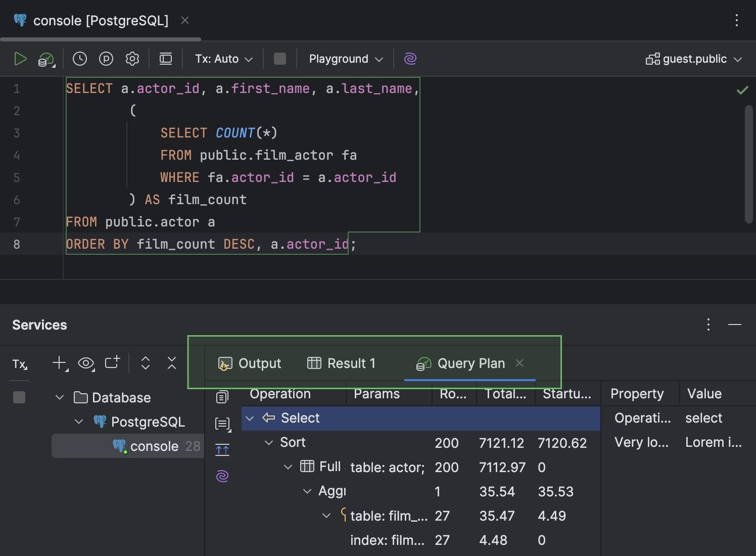The image size is (756, 556).
Task: Open the Tx: Auto transaction dropdown
Action: (223, 59)
